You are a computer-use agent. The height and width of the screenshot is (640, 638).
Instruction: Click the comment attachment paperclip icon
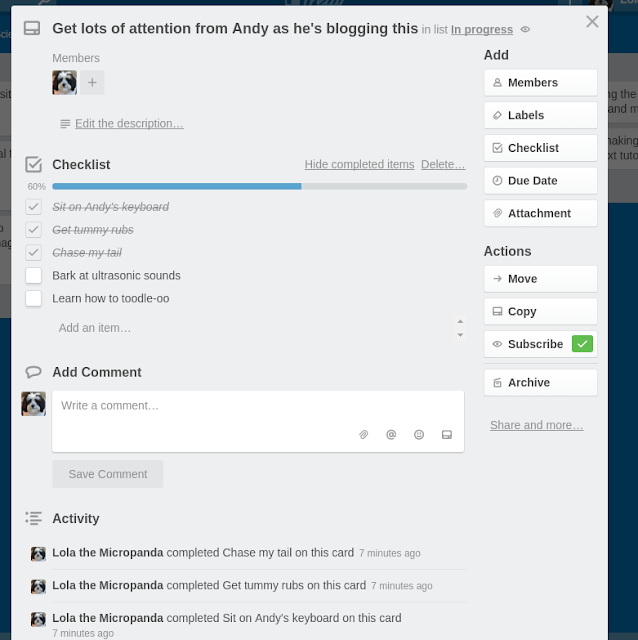click(x=363, y=435)
